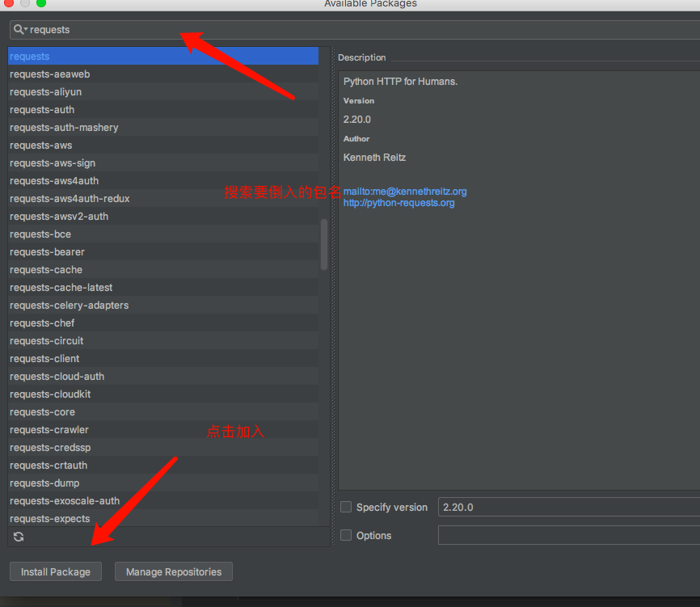Click the Install Package button

(x=56, y=571)
